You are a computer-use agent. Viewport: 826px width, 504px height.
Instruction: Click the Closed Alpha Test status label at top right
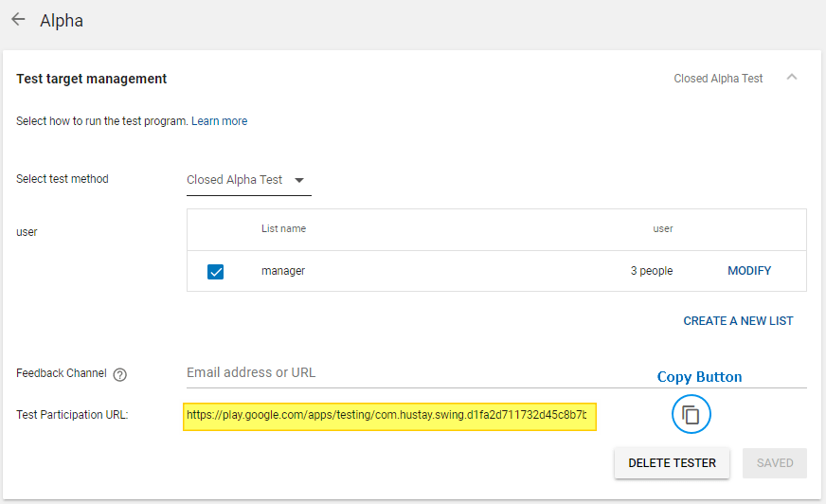point(718,79)
